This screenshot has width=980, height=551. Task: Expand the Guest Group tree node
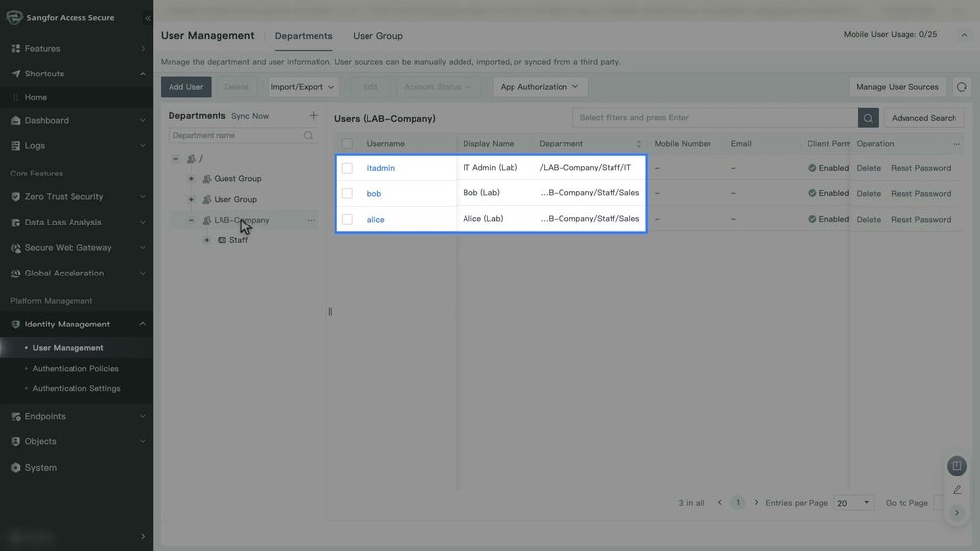191,178
